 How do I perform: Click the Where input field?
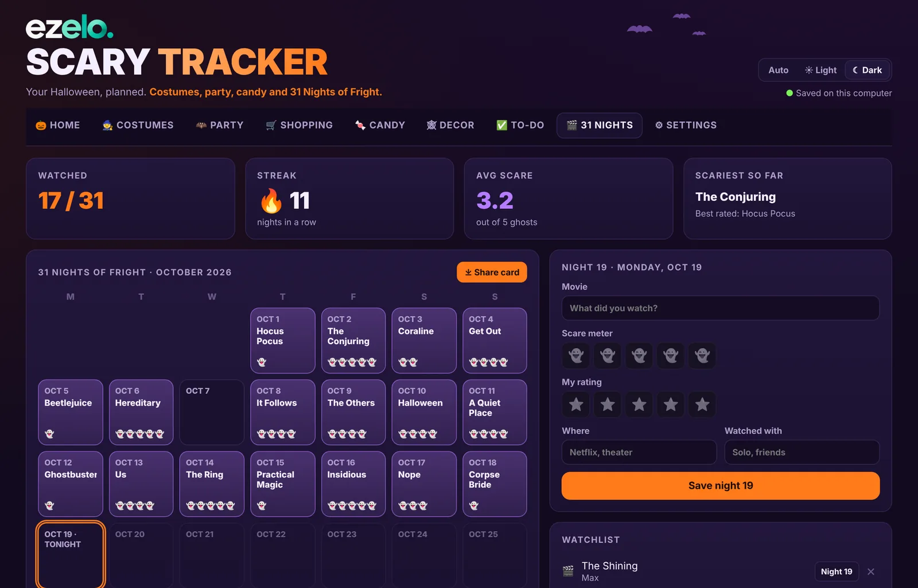(x=639, y=452)
